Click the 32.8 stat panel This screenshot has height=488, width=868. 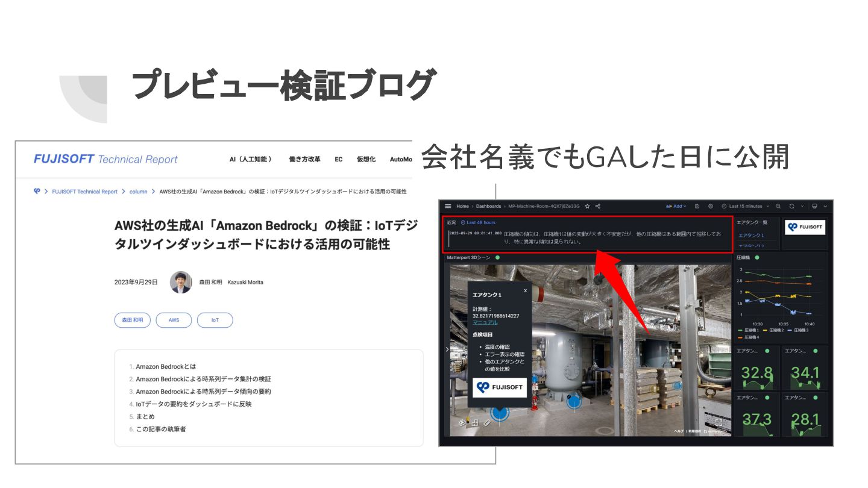756,368
